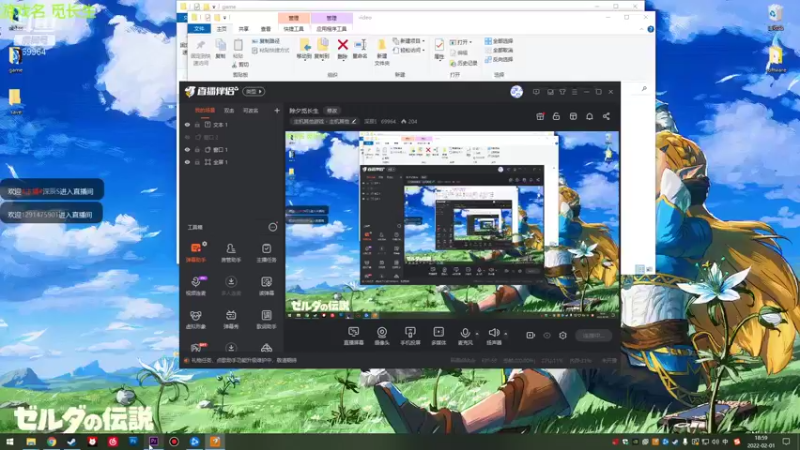This screenshot has height=450, width=800.
Task: Toggle lock on the 文本 1 source
Action: pos(197,124)
